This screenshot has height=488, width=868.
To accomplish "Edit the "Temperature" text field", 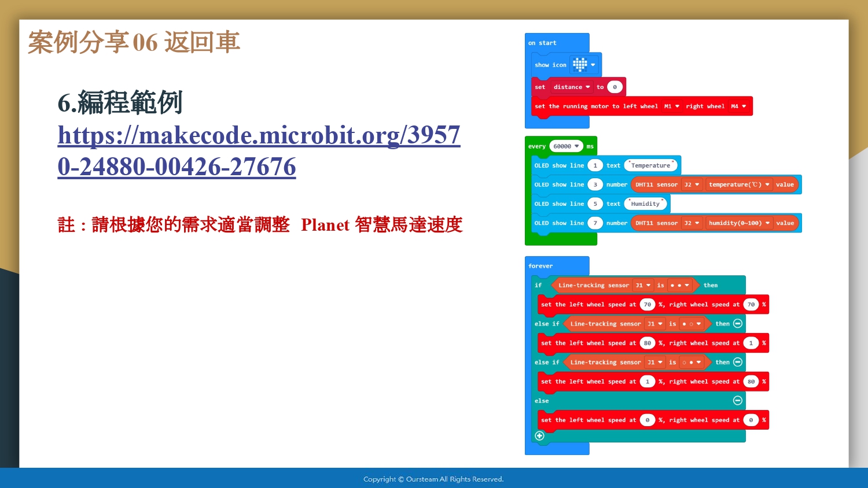I will (x=650, y=165).
